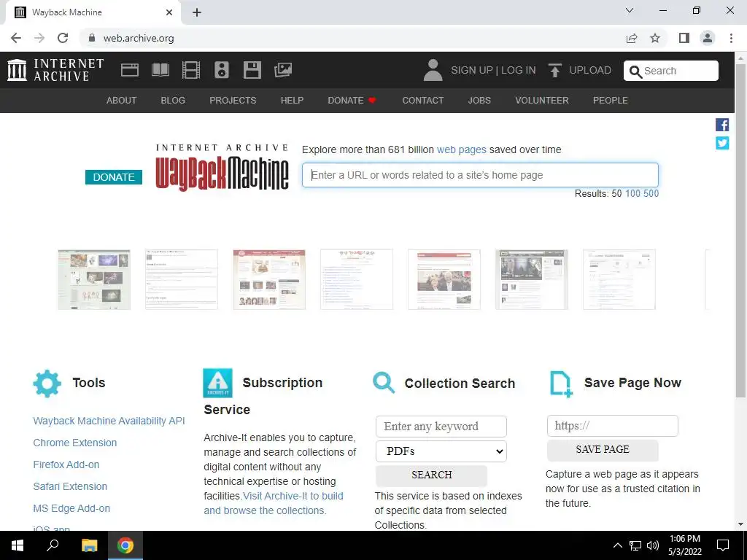Image resolution: width=747 pixels, height=560 pixels.
Task: Show hidden system tray icons
Action: click(617, 545)
